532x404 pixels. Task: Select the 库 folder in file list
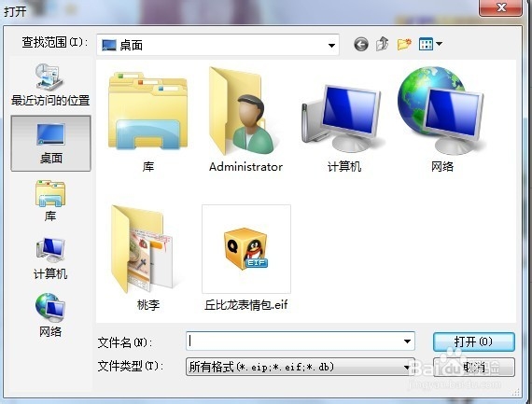tap(147, 120)
